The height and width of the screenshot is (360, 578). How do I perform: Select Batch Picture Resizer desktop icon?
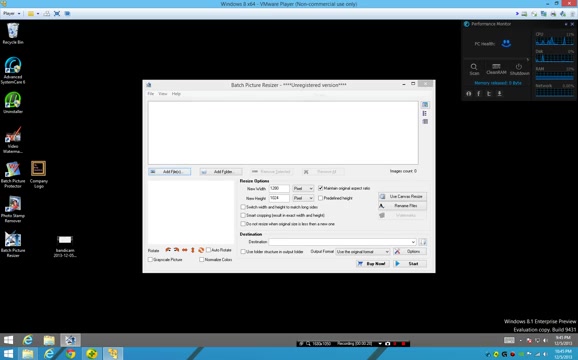13,244
